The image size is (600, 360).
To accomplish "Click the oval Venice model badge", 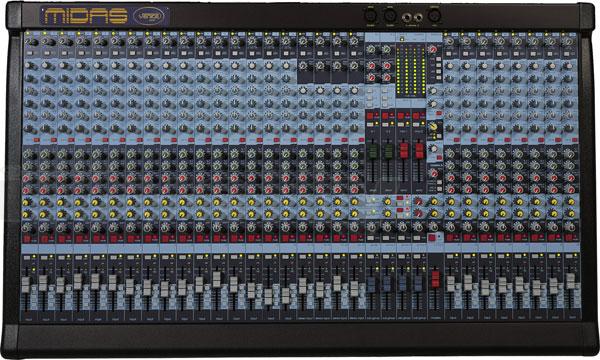I will [x=149, y=16].
